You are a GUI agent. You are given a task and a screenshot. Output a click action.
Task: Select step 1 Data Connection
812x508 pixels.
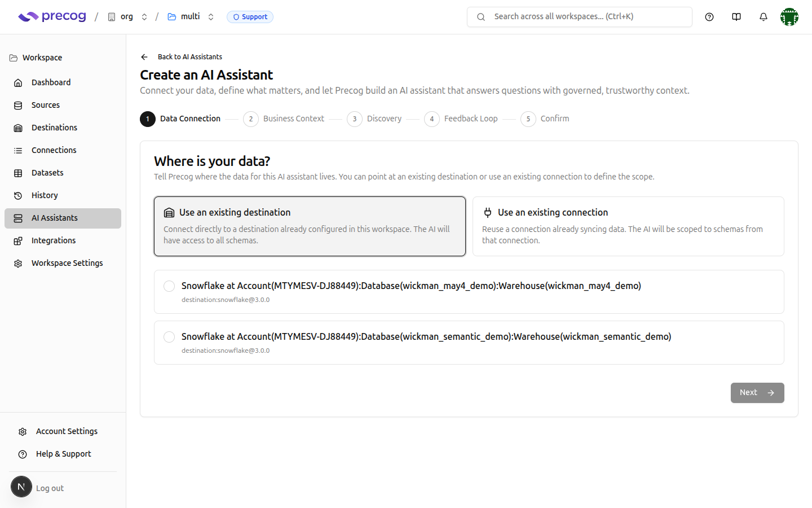pos(180,119)
